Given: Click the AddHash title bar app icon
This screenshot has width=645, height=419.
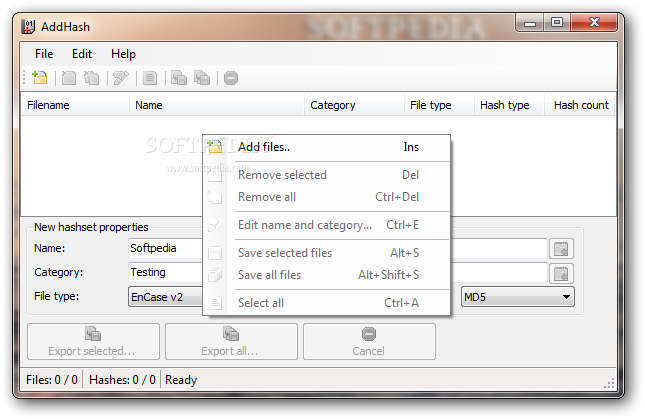Looking at the screenshot, I should 28,27.
